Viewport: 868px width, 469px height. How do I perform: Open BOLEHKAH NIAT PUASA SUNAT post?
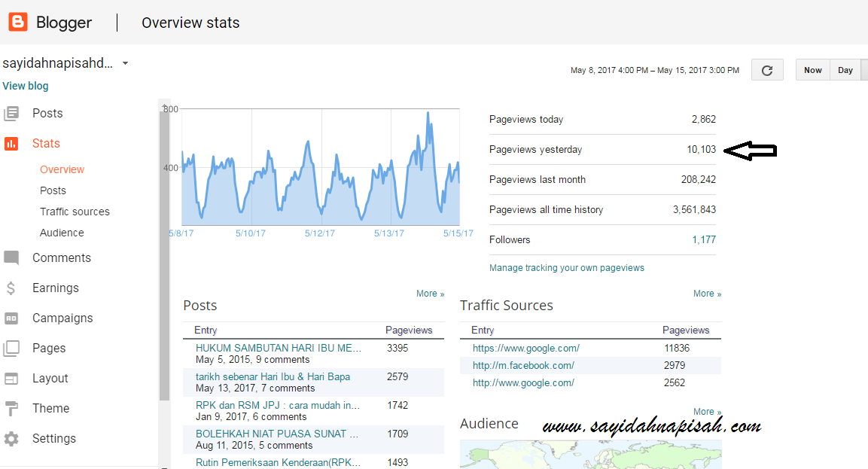coord(277,434)
